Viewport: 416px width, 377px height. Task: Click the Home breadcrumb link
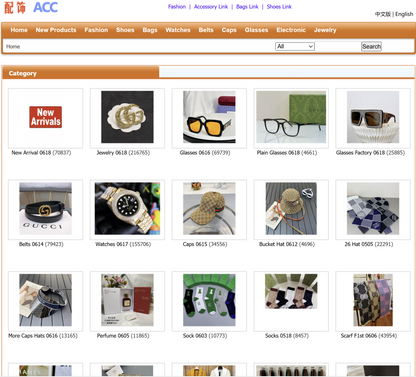click(13, 47)
